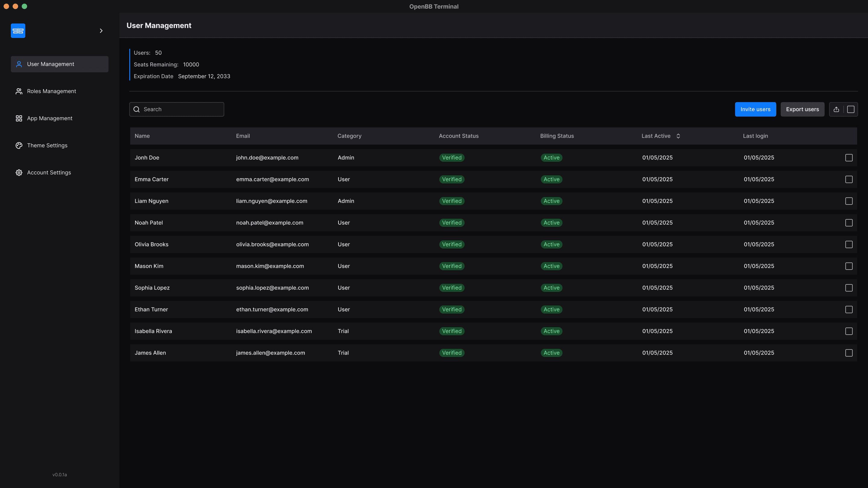Screen dimensions: 868x488
Task: Tick the checkbox for Emma Carter
Action: [849, 180]
